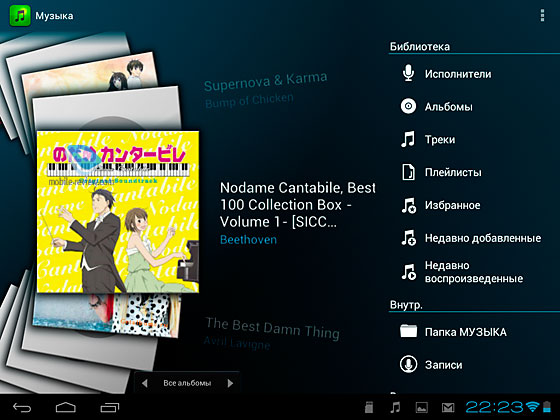Tap the recorder mic icon beside Записи

tap(408, 364)
